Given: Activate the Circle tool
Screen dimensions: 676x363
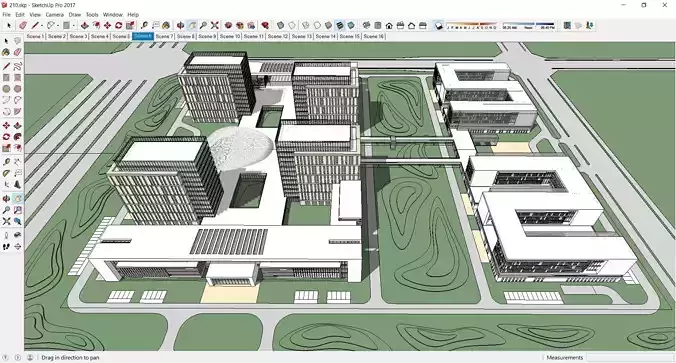Looking at the screenshot, I should click(x=6, y=89).
